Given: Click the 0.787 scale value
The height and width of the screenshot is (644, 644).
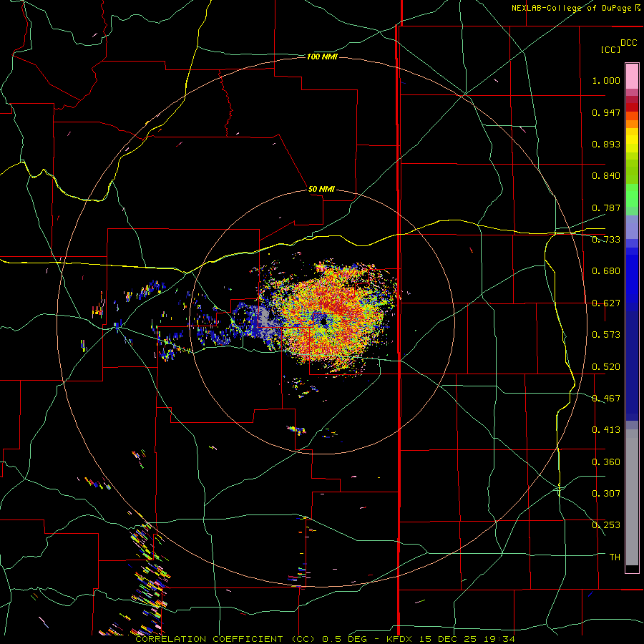Looking at the screenshot, I should (x=606, y=208).
